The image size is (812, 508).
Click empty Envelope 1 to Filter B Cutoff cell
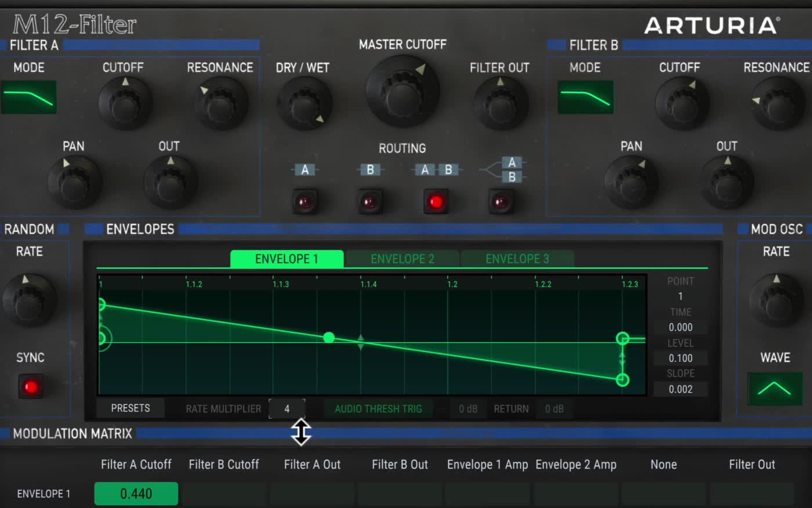coord(224,494)
